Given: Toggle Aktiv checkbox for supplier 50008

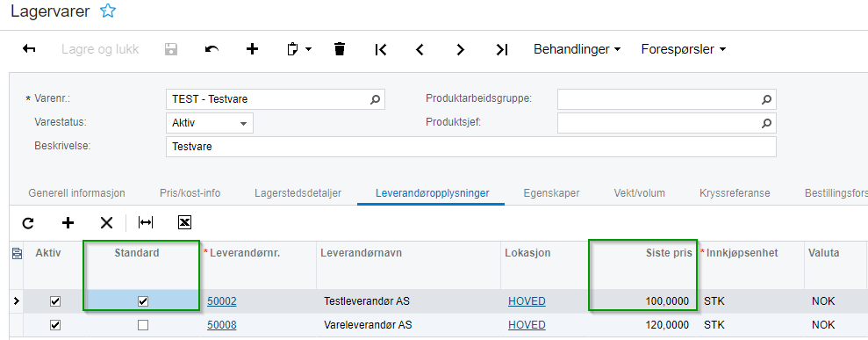Looking at the screenshot, I should (x=54, y=325).
